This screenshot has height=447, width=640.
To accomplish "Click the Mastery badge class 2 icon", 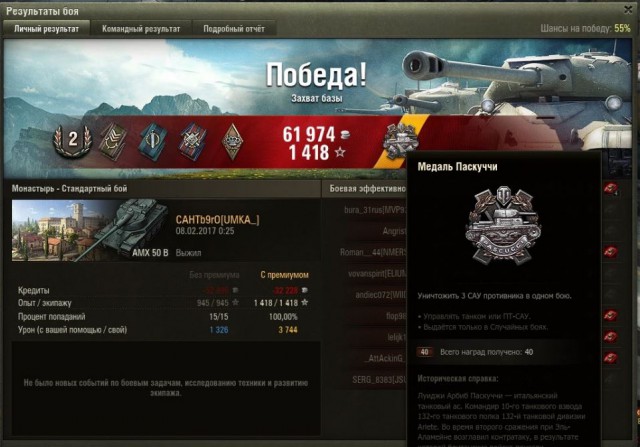I will point(72,140).
